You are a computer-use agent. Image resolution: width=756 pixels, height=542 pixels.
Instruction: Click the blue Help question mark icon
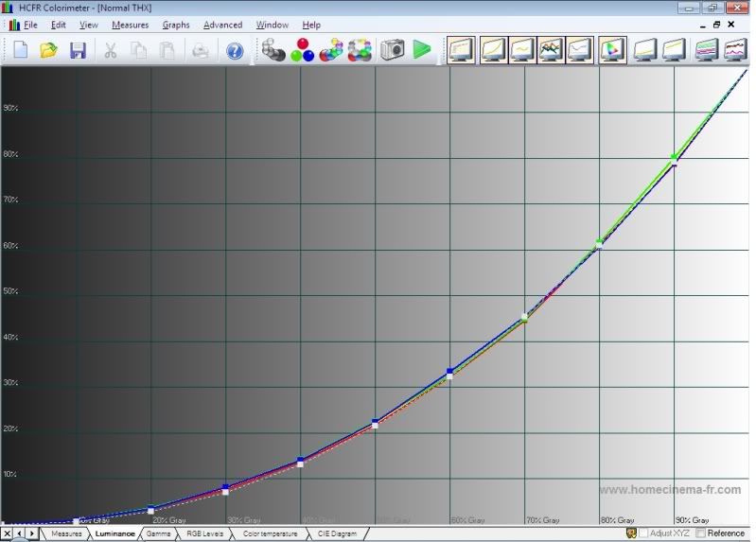(x=235, y=50)
